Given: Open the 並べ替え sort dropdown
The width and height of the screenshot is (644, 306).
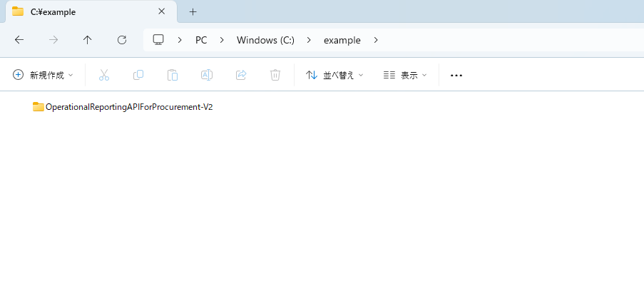Looking at the screenshot, I should (x=334, y=75).
